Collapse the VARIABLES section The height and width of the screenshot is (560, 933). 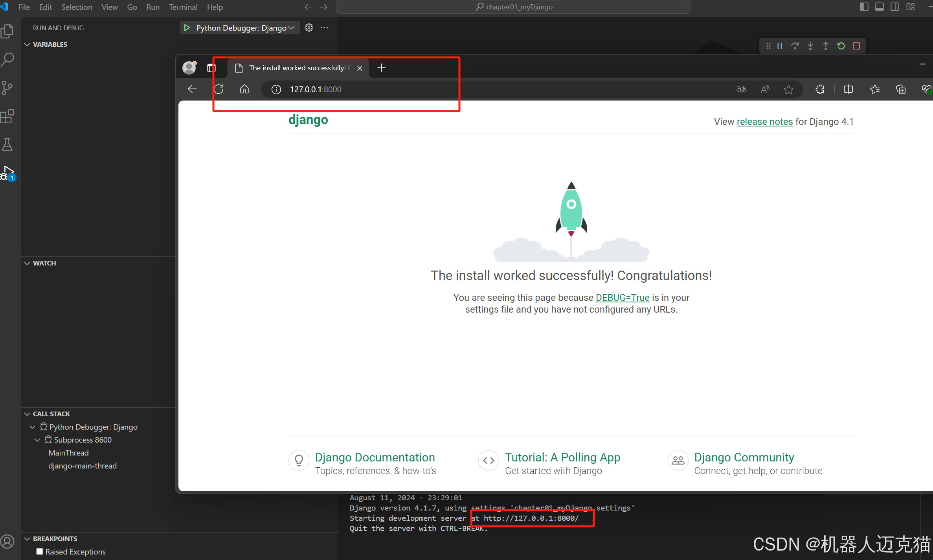(x=27, y=44)
